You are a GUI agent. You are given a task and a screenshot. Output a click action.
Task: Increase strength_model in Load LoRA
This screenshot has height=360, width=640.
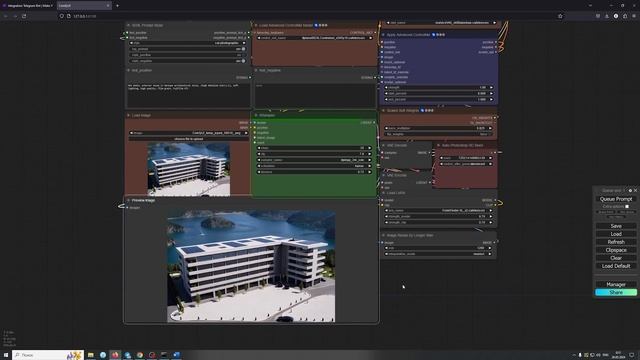tap(491, 216)
